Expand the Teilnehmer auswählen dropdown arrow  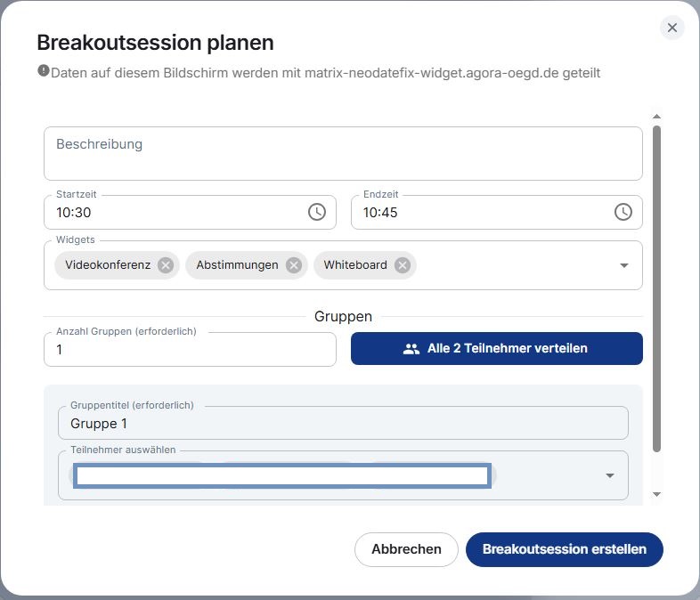[x=610, y=475]
